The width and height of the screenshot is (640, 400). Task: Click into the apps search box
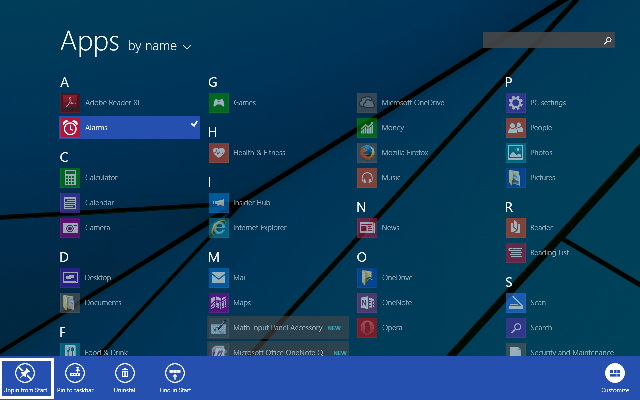click(x=549, y=40)
